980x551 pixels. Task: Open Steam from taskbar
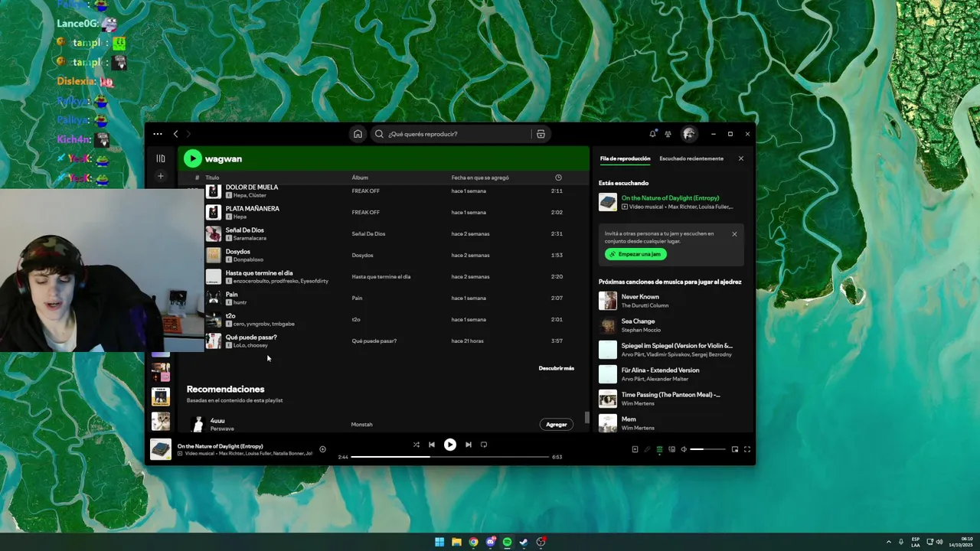point(524,542)
